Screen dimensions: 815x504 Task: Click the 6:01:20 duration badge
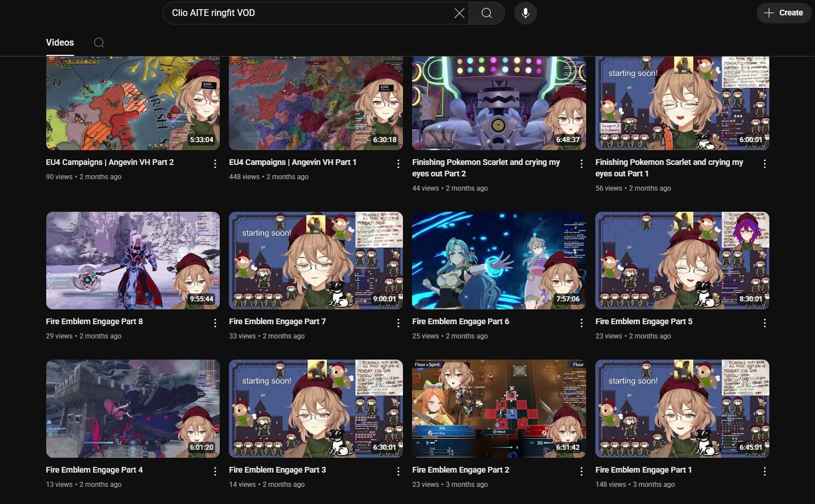click(x=201, y=447)
